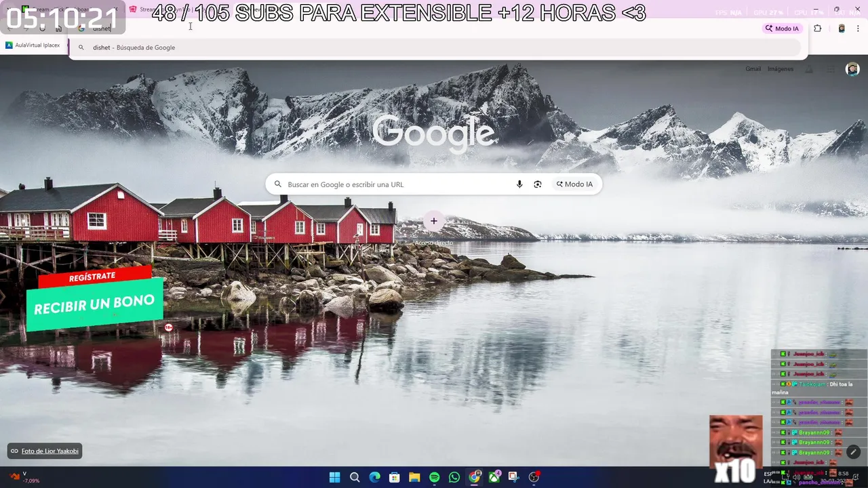The height and width of the screenshot is (488, 868).
Task: Open Windows taskbar search
Action: point(355,477)
